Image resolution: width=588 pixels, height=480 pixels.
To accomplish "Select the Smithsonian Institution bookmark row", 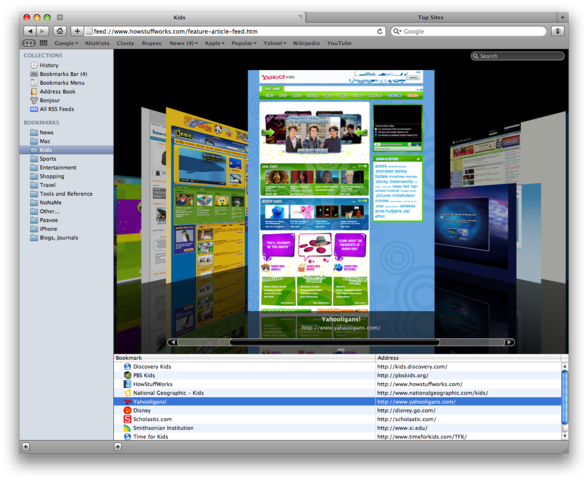I will [338, 428].
